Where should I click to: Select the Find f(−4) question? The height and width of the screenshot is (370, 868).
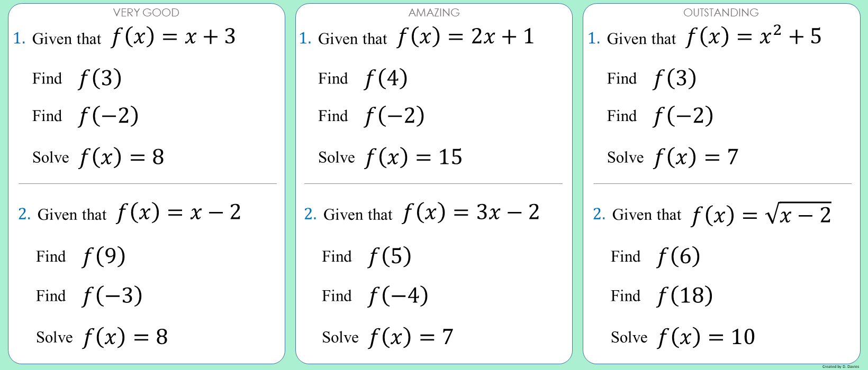tap(375, 296)
